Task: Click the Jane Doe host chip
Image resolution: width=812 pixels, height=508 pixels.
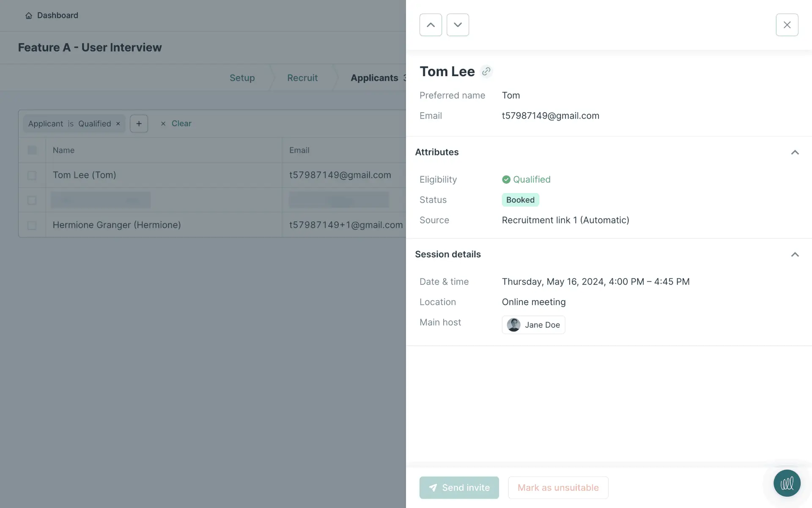Action: point(533,325)
